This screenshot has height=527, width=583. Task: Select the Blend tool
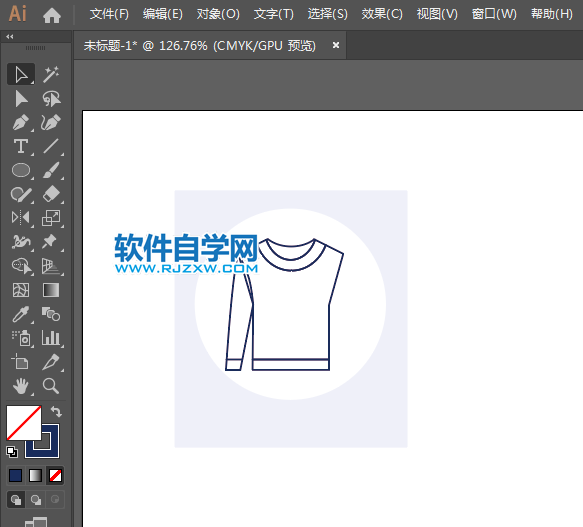point(51,314)
